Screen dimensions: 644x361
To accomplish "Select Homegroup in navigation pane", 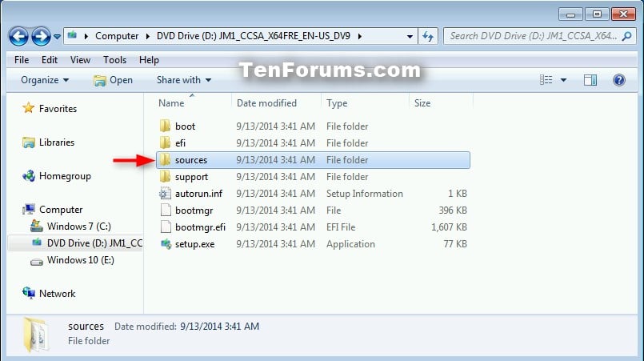I will (65, 176).
